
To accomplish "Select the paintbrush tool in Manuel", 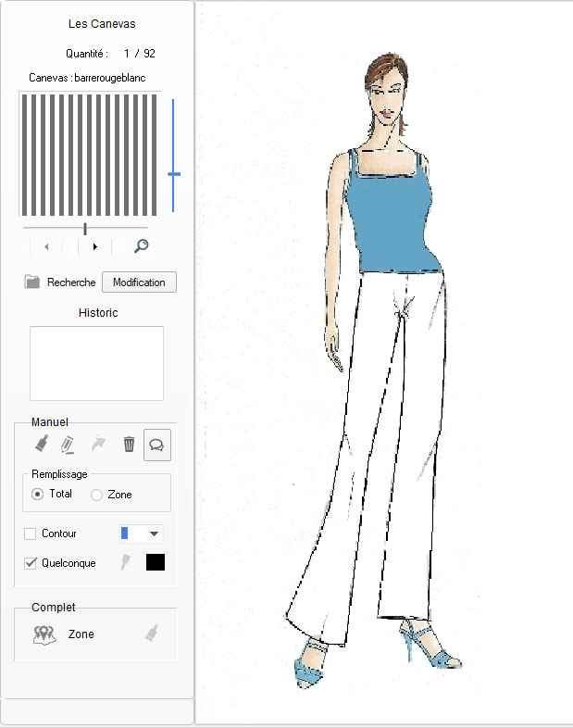I will click(41, 445).
